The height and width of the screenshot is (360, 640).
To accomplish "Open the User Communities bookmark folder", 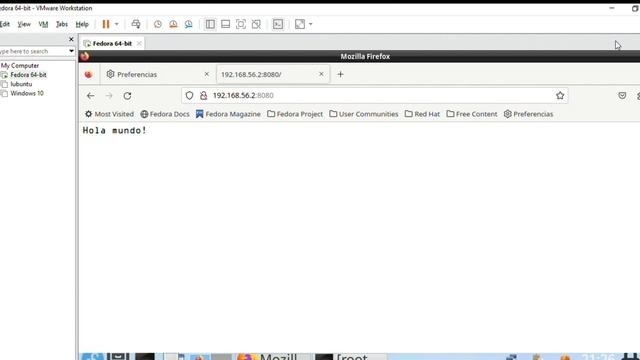I will click(x=364, y=114).
